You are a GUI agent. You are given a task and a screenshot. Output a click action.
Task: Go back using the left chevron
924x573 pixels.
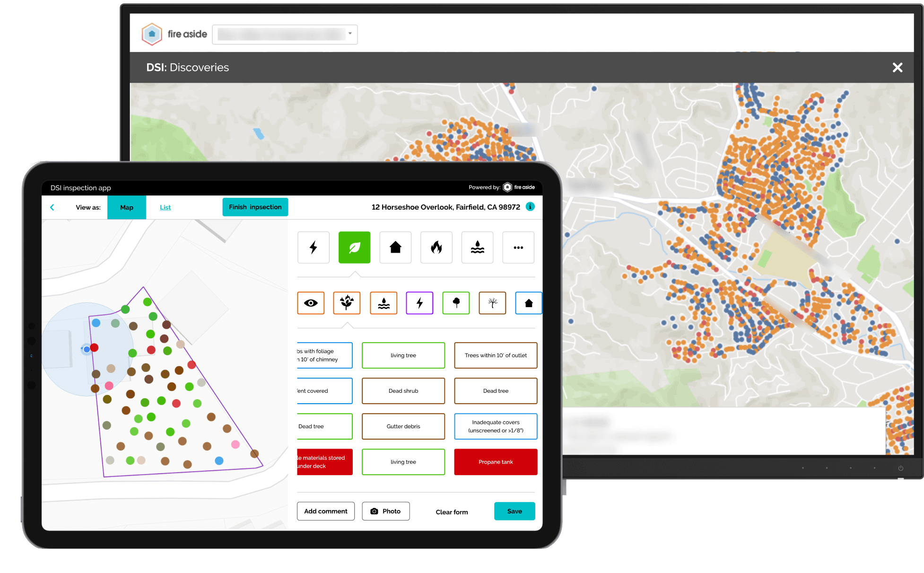pyautogui.click(x=52, y=207)
